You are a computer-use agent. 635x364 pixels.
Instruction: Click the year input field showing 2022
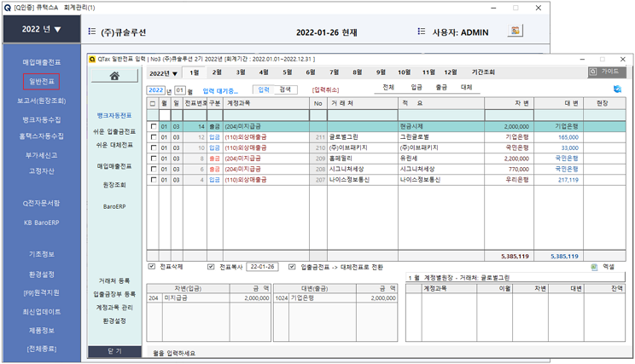coord(156,90)
